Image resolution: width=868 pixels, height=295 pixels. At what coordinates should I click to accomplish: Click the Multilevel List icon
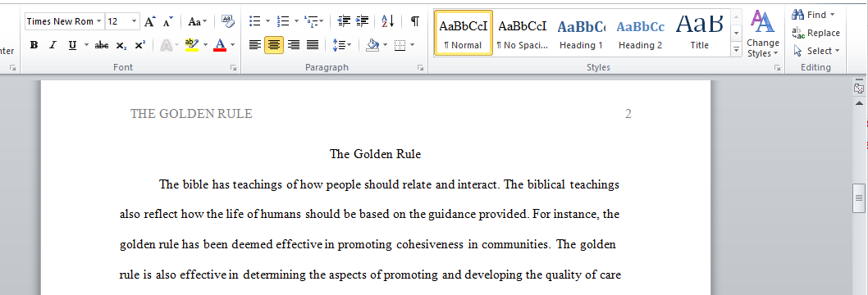pyautogui.click(x=314, y=21)
